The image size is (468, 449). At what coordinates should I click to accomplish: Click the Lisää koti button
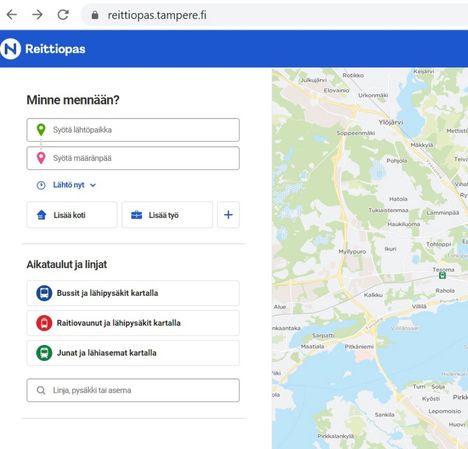click(x=72, y=215)
